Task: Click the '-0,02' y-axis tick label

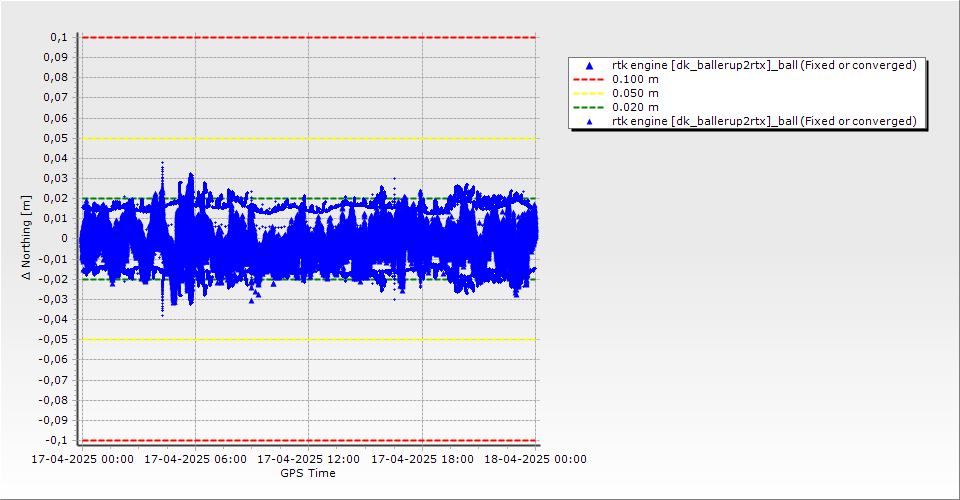Action: pos(53,279)
